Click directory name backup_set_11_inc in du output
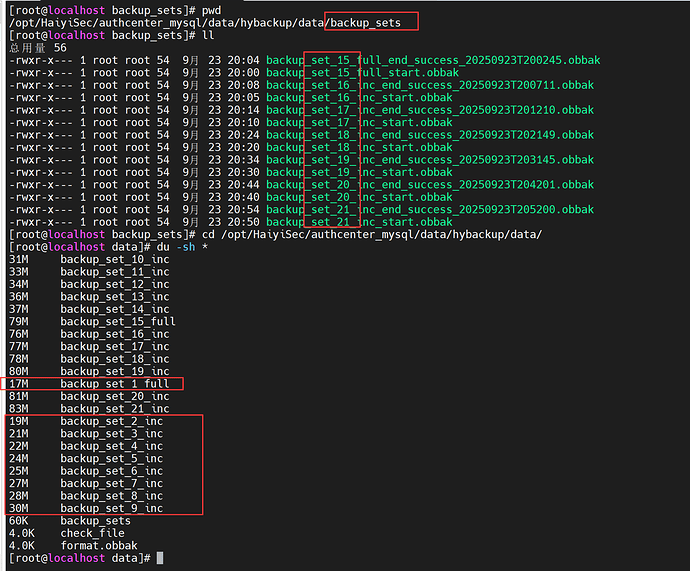Viewport: 690px width, 571px height. click(x=115, y=272)
